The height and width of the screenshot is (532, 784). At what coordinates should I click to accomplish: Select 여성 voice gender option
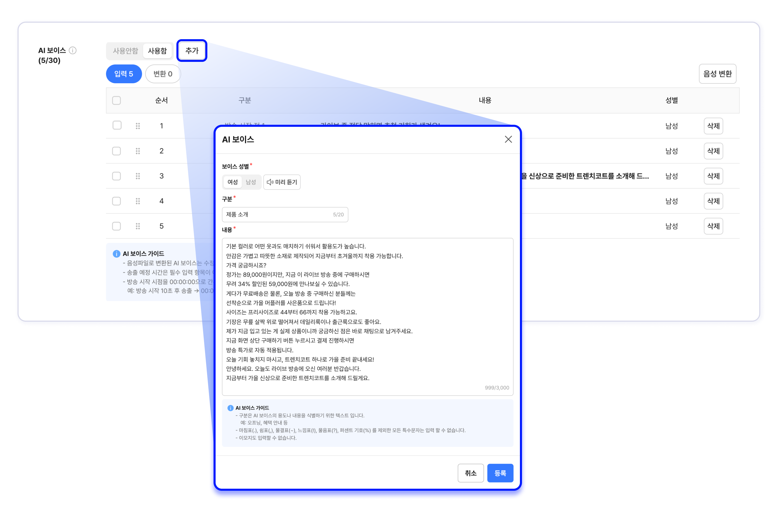point(232,182)
